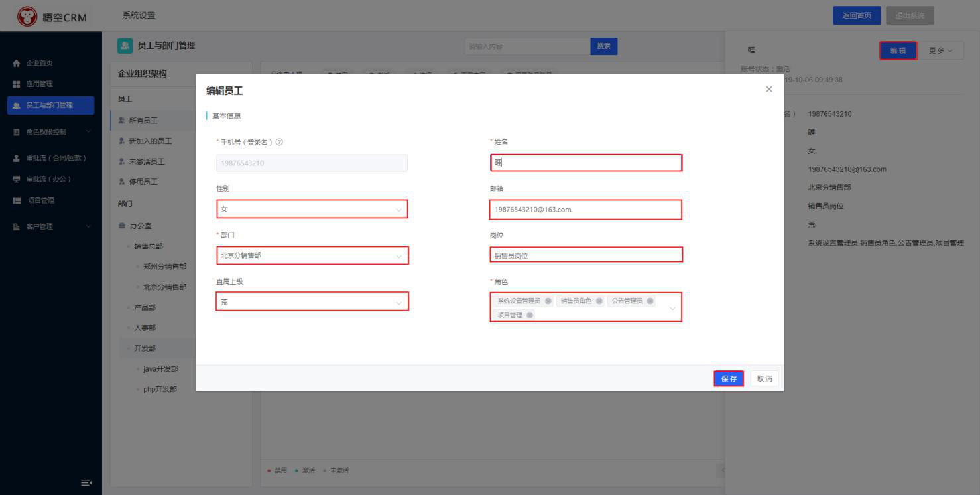The width and height of the screenshot is (980, 495).
Task: Remove the 销售员角色 role tag
Action: pyautogui.click(x=599, y=301)
